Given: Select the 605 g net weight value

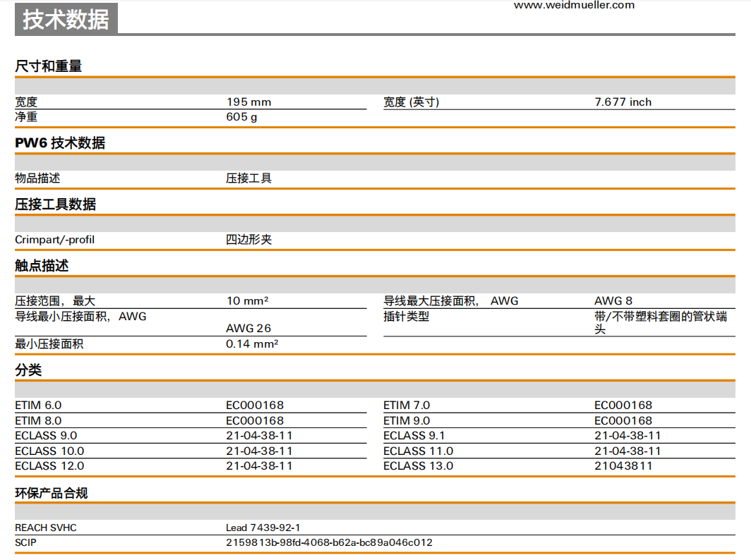Looking at the screenshot, I should coord(241,117).
